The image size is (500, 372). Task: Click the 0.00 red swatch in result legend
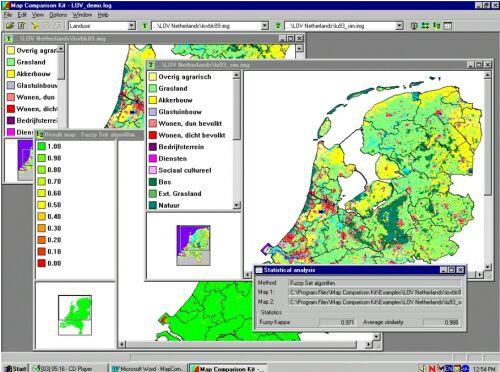41,263
